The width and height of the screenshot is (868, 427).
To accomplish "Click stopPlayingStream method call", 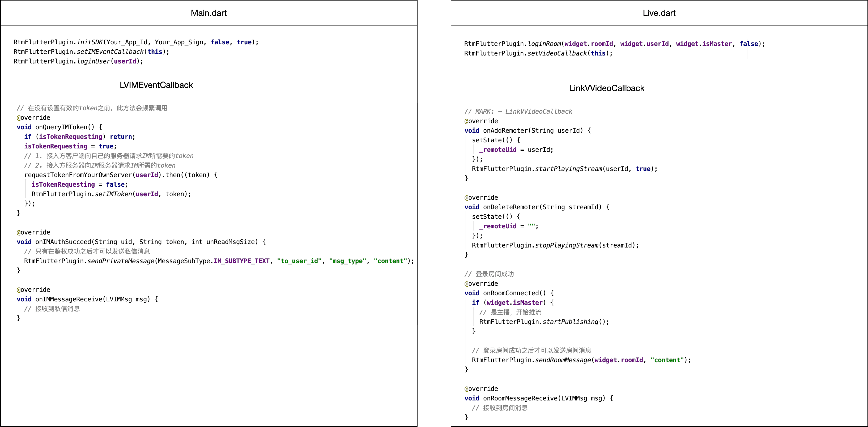I will coord(567,245).
